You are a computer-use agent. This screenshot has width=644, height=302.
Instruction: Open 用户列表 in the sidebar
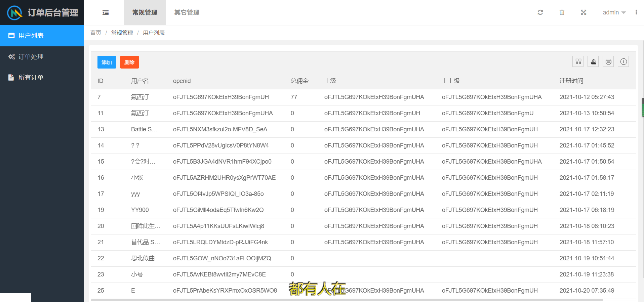(x=42, y=36)
